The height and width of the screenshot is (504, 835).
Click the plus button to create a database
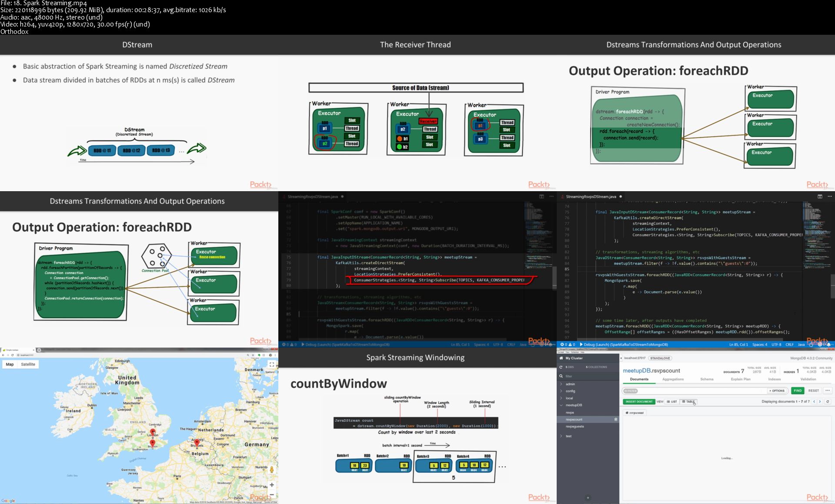(588, 498)
